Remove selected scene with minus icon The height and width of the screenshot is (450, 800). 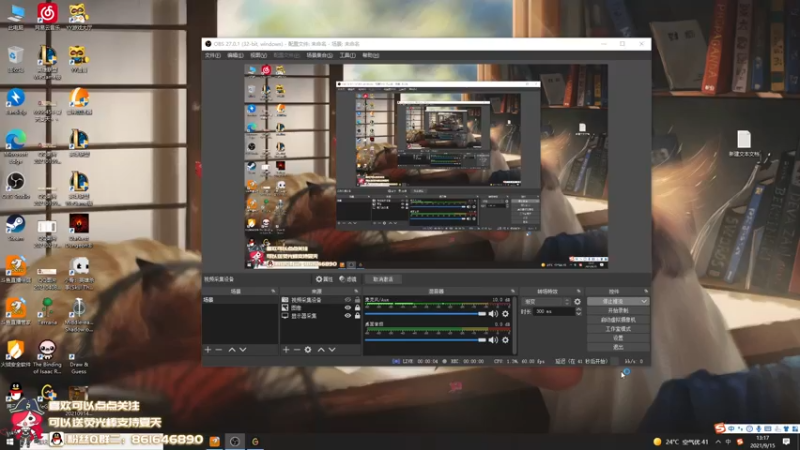219,349
